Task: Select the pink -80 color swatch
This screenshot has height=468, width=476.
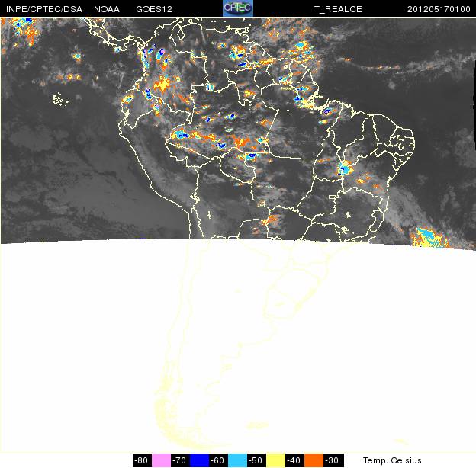Action: 161,460
